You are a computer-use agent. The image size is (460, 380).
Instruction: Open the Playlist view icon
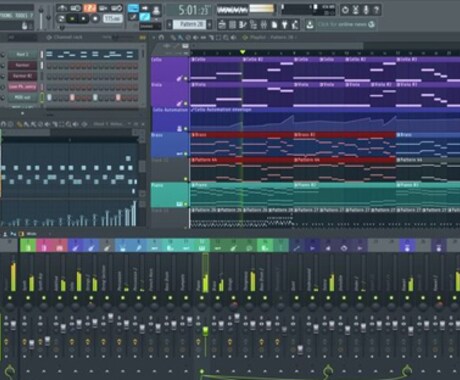coord(222,24)
